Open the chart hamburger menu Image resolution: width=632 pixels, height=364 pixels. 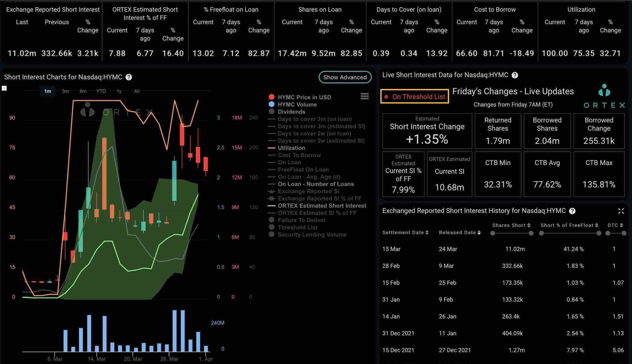(x=364, y=96)
